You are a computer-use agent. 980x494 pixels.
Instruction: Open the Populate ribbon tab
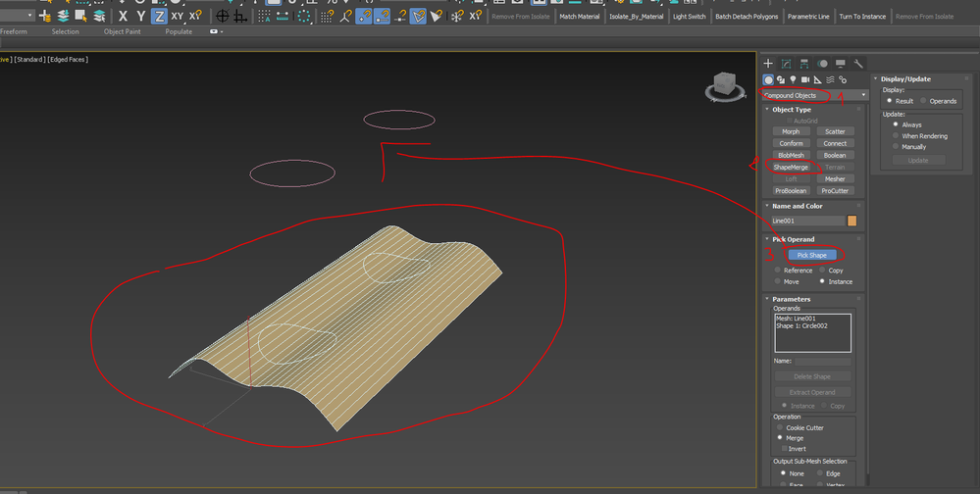(179, 31)
